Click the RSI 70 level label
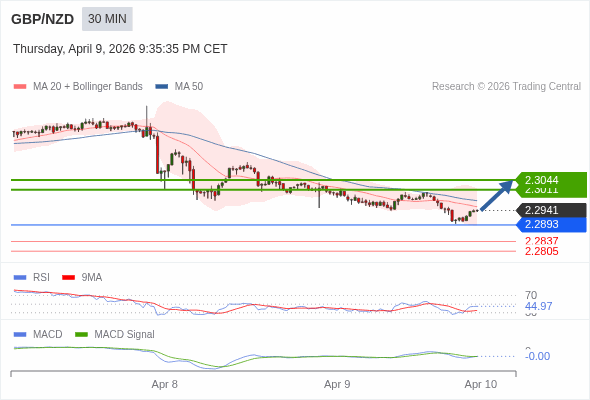This screenshot has height=400, width=590. [x=531, y=295]
